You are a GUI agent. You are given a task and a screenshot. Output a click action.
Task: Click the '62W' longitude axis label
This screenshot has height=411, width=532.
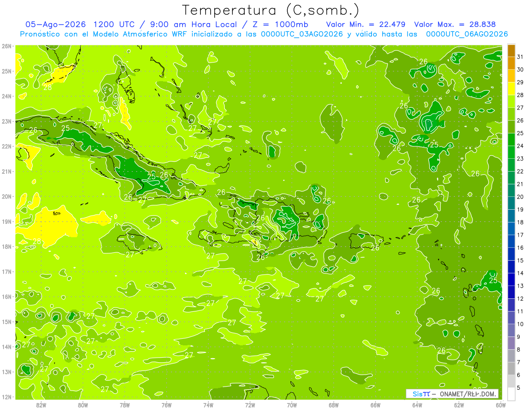coord(459,405)
